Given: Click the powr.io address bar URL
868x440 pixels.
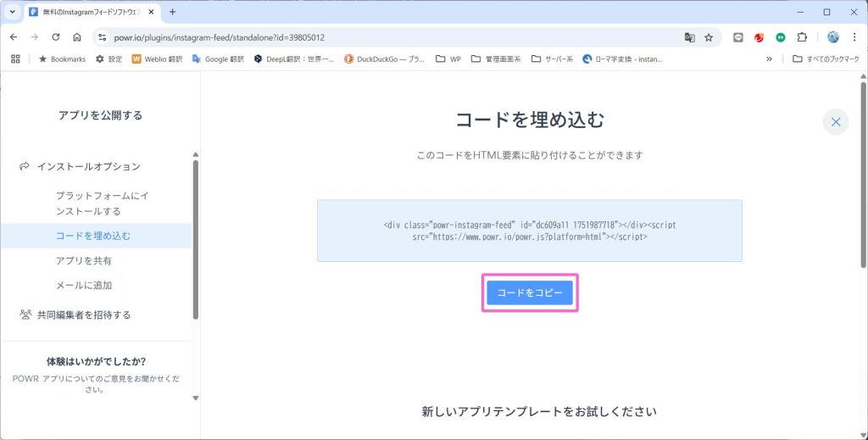Looking at the screenshot, I should tap(220, 37).
